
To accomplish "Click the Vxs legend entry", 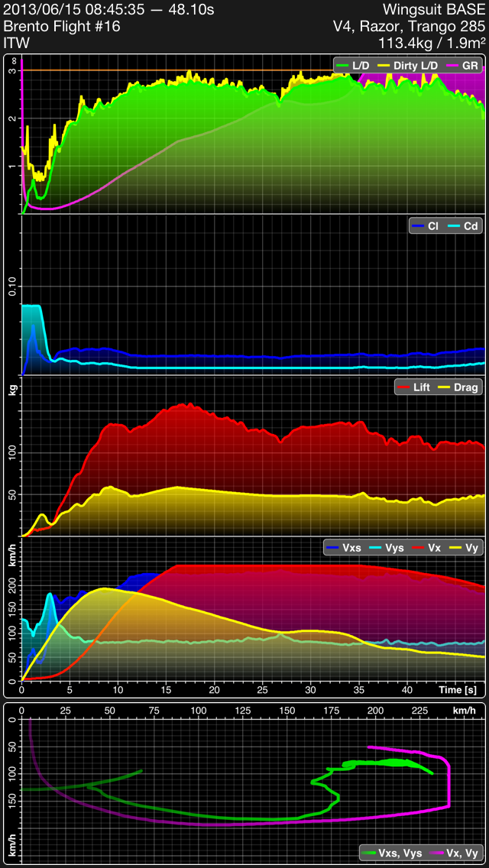I will point(344,549).
